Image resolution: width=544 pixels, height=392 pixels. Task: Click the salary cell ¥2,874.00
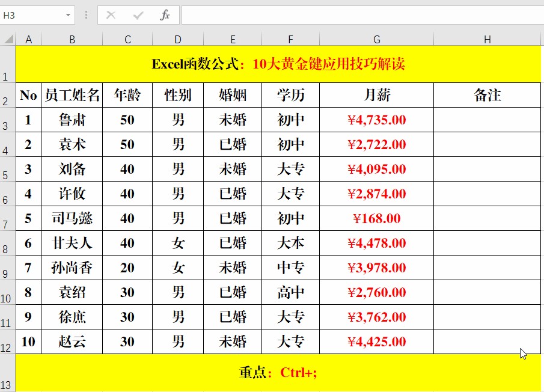376,194
